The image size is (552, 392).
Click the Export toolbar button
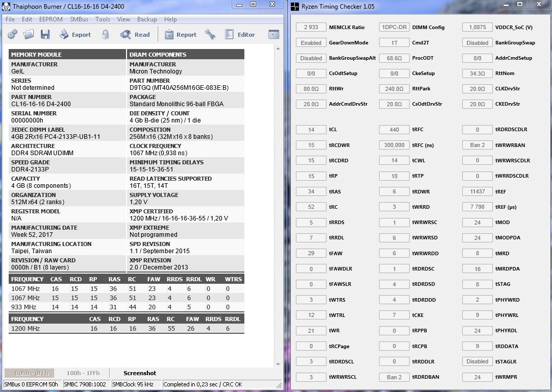(x=75, y=34)
